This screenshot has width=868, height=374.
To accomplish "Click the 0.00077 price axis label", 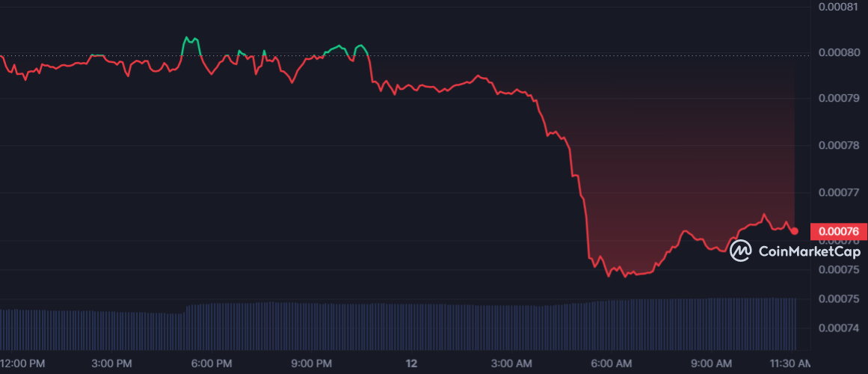I will 839,192.
